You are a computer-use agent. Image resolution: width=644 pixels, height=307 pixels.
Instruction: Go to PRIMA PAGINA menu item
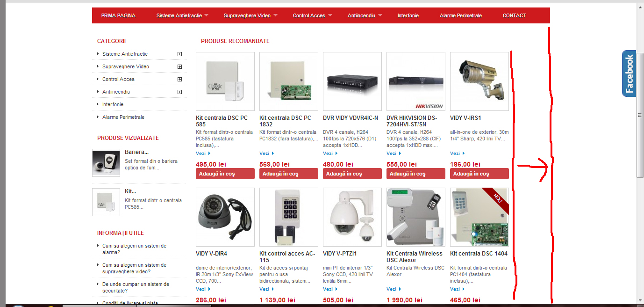pyautogui.click(x=118, y=15)
